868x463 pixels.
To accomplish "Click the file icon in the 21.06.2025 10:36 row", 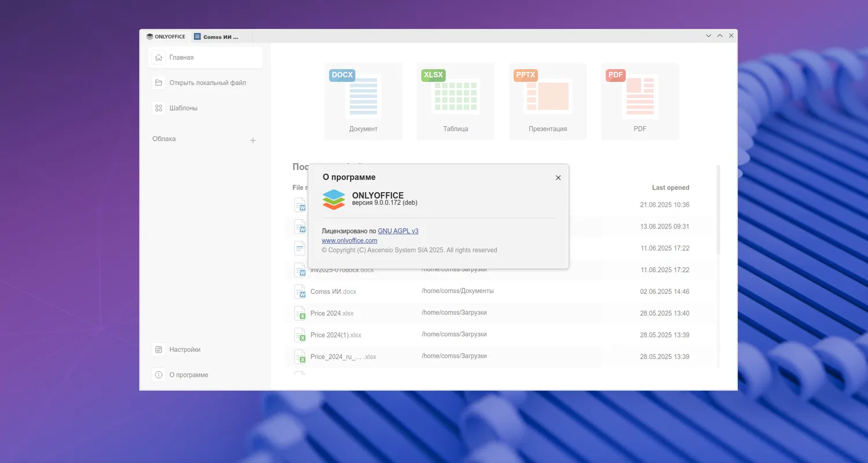I will pyautogui.click(x=300, y=205).
